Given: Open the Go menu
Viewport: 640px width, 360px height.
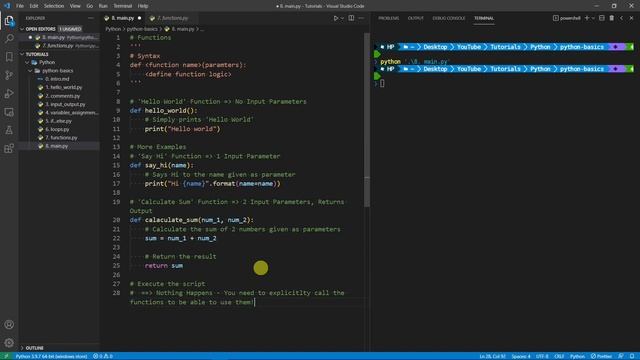Looking at the screenshot, I should pos(90,6).
